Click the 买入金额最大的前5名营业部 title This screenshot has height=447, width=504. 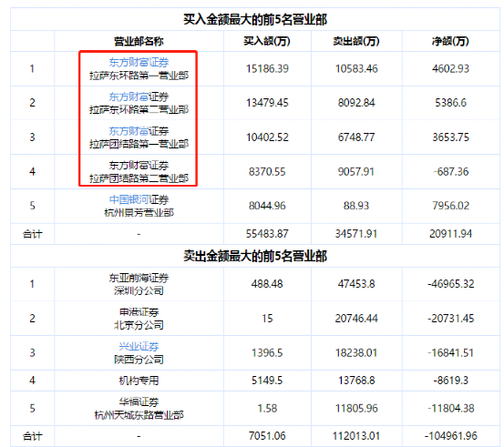(x=255, y=20)
